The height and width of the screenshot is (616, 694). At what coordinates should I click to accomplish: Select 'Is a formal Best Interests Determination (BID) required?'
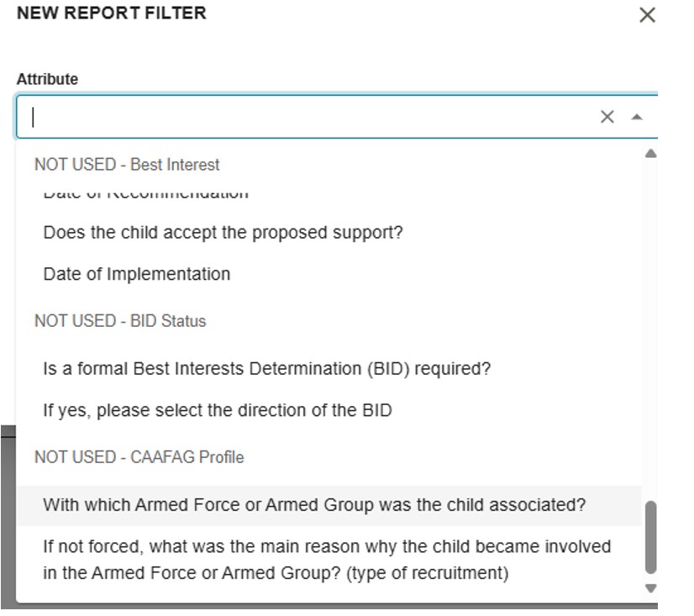click(266, 368)
